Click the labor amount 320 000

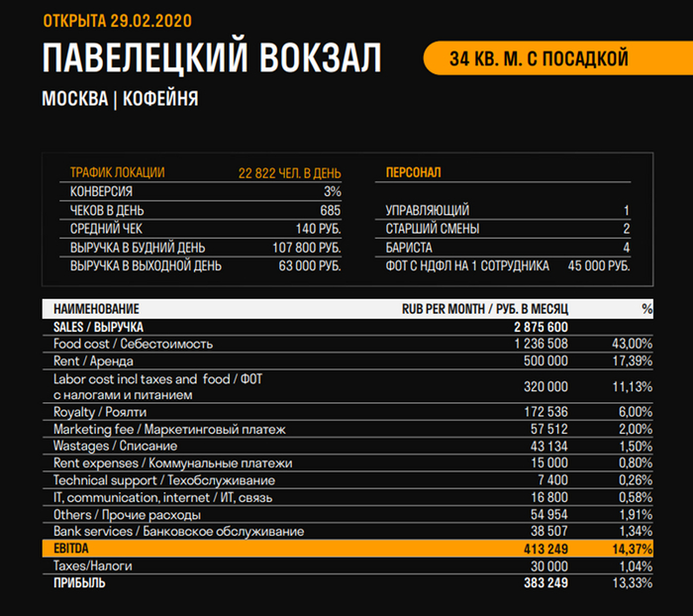[545, 386]
